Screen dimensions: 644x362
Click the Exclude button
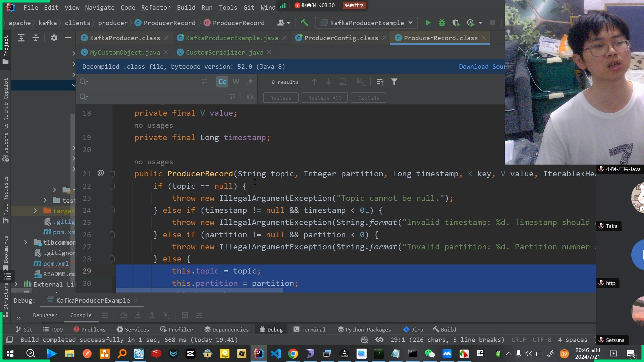(x=368, y=98)
